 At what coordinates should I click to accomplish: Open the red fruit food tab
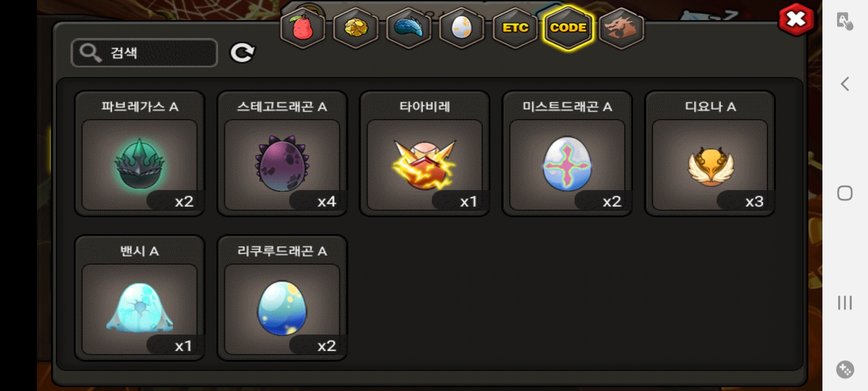pyautogui.click(x=303, y=28)
